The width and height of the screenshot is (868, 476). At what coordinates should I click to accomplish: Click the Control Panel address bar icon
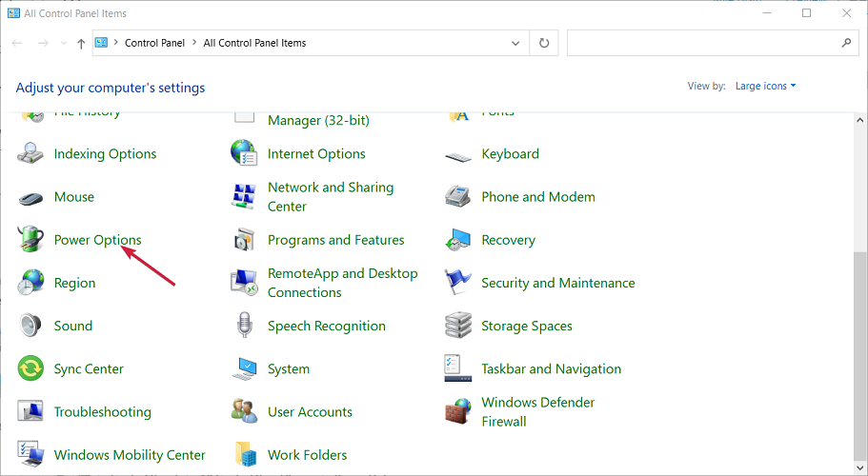101,43
